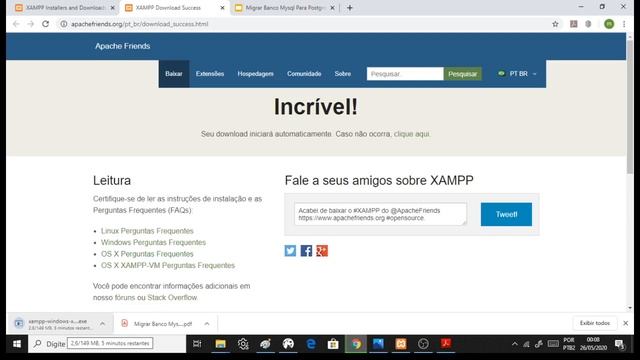The width and height of the screenshot is (640, 360).
Task: Open the Extensões menu item
Action: click(x=210, y=74)
